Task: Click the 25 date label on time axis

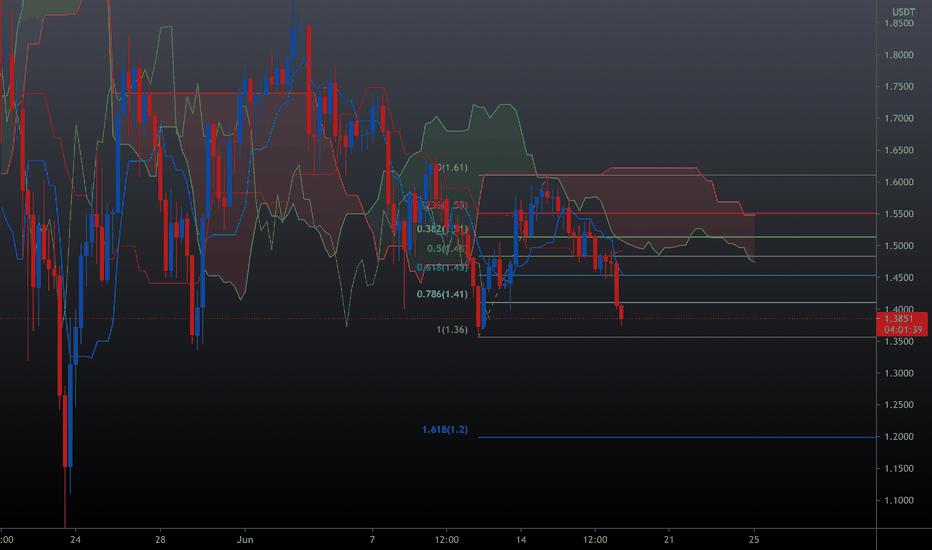Action: 754,540
